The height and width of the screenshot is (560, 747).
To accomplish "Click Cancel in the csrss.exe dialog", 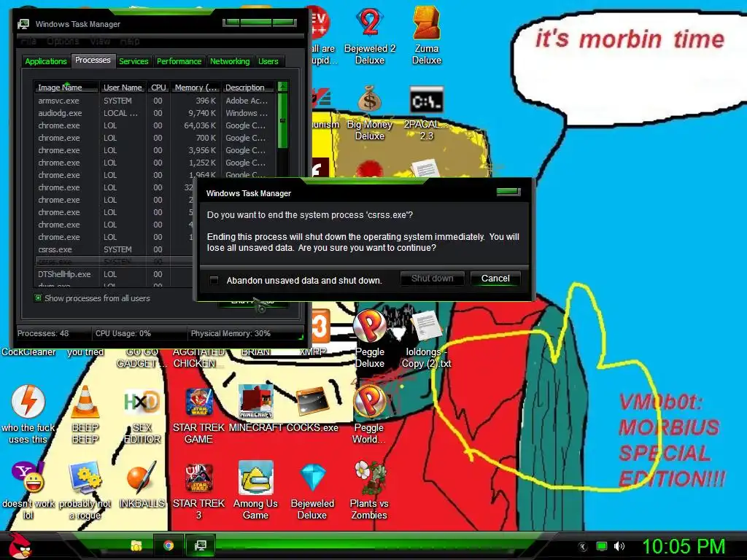I will click(495, 279).
